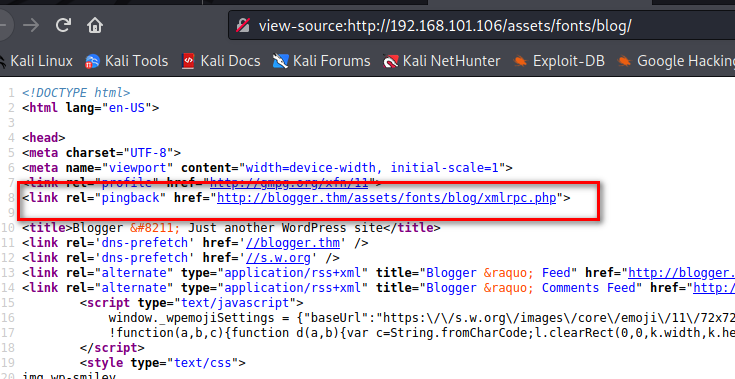Image resolution: width=735 pixels, height=379 pixels.
Task: Follow the gmpg.org/xfn/11 profile link
Action: 289,183
